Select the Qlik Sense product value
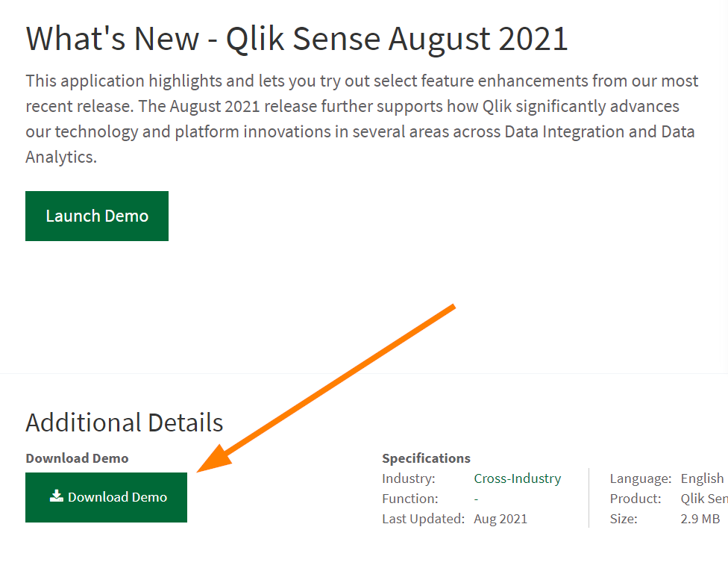 [x=703, y=498]
